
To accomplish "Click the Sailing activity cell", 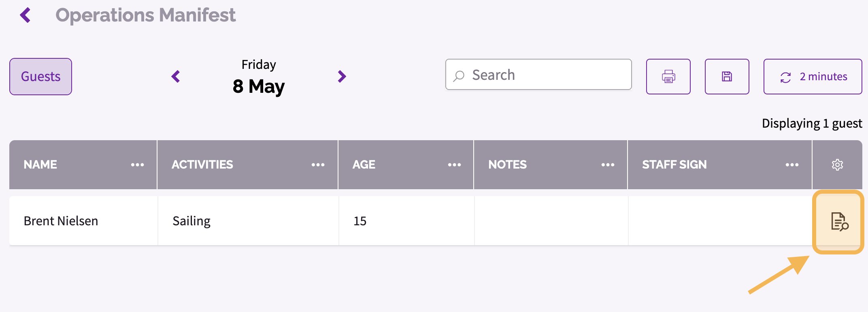I will tap(248, 221).
